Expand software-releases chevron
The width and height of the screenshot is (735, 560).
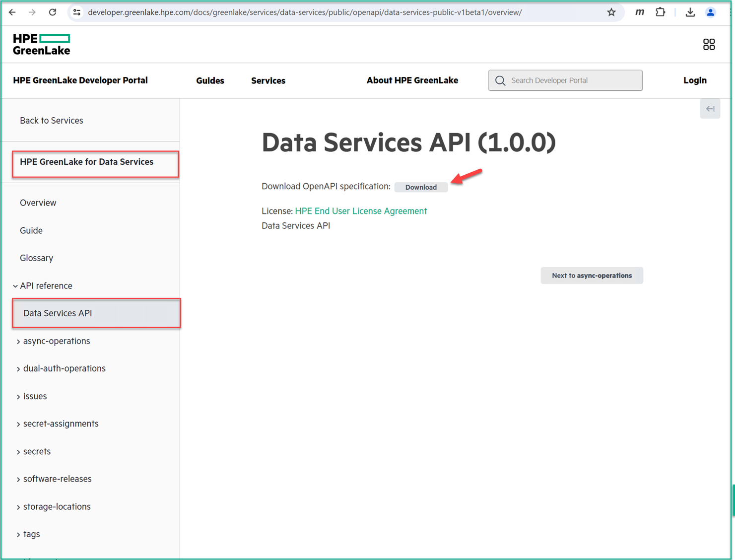click(18, 479)
